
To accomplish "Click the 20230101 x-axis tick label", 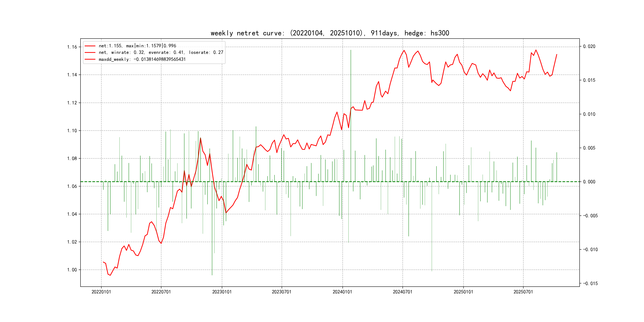I will pos(222,292).
